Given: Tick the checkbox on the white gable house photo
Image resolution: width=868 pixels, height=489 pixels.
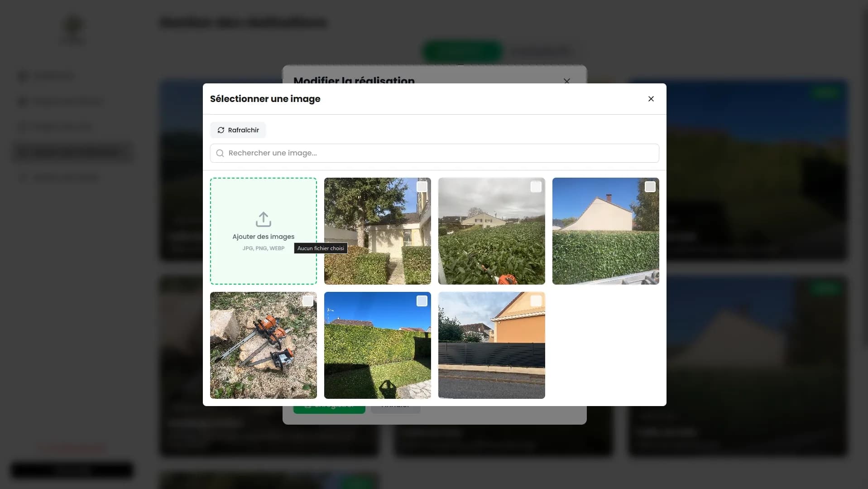Looking at the screenshot, I should click(650, 187).
